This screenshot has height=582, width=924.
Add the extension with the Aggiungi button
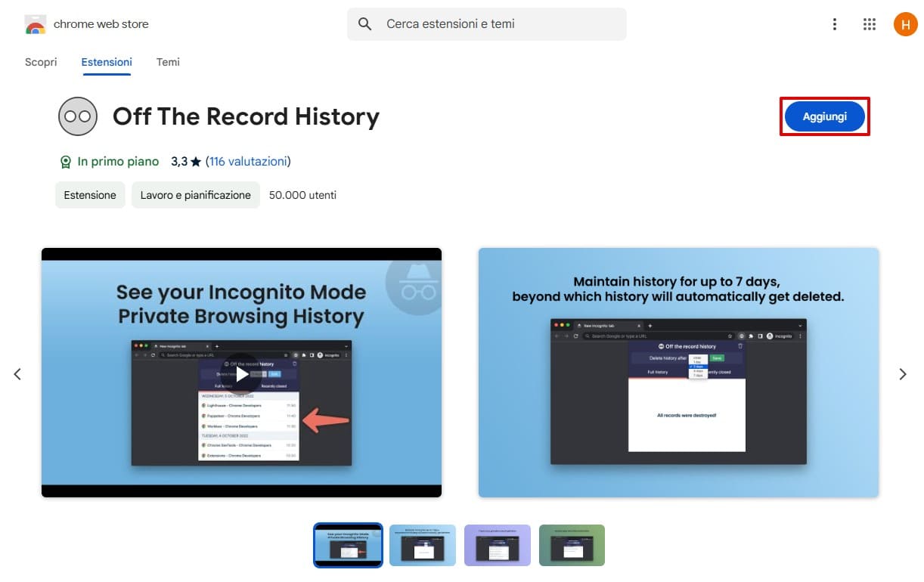[825, 116]
